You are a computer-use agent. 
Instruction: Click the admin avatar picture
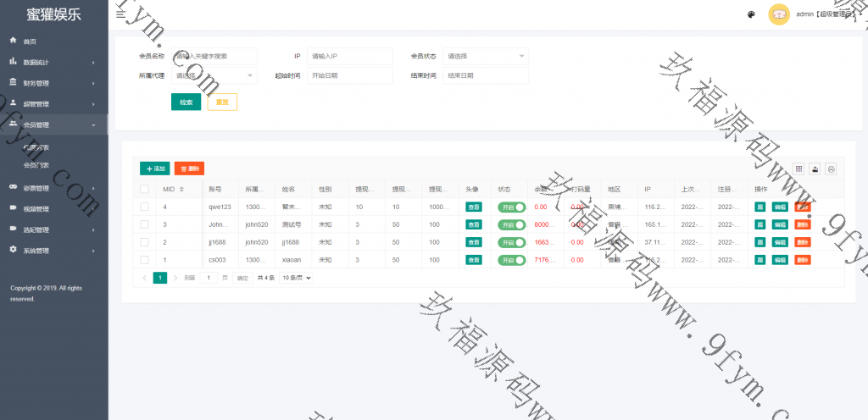click(778, 14)
